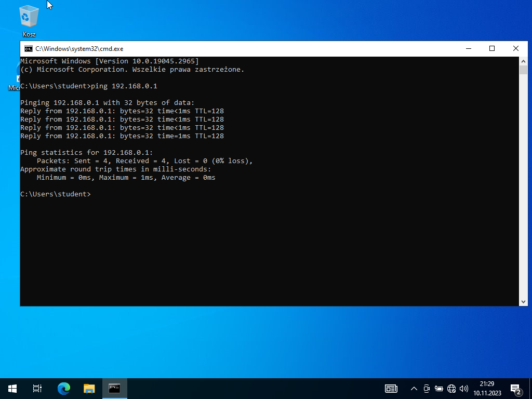Select the Command Prompt taskbar button
Screen dimensions: 532x399
tap(115, 389)
